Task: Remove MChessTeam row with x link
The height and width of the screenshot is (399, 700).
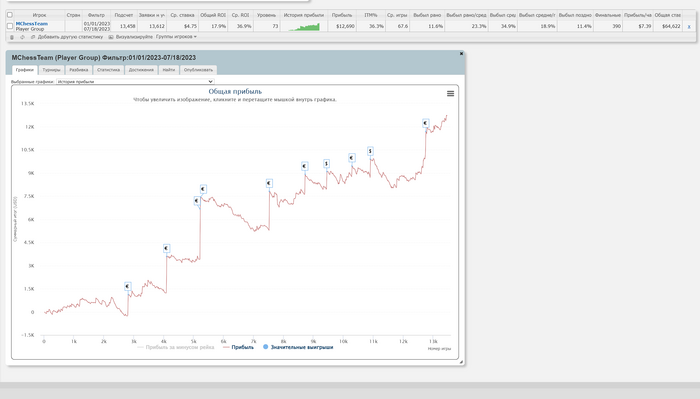Action: click(689, 26)
